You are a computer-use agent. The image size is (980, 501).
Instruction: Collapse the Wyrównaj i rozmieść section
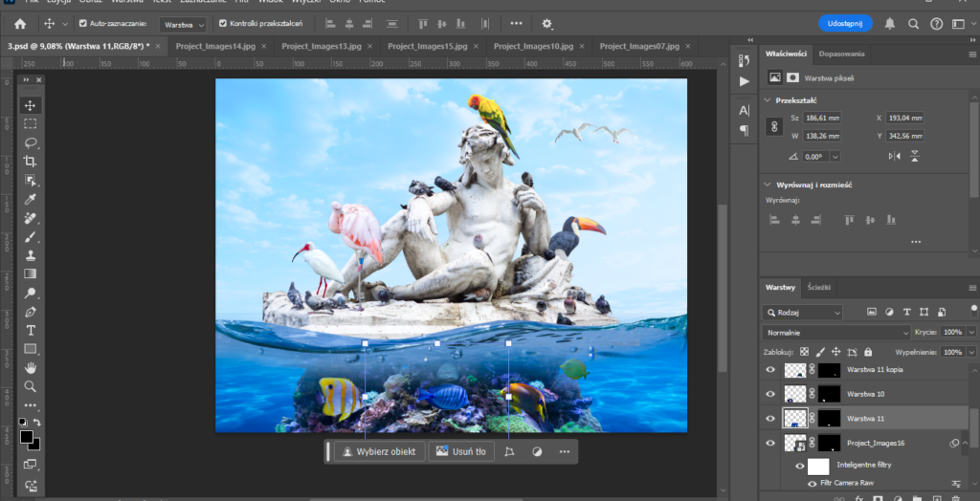click(x=768, y=185)
